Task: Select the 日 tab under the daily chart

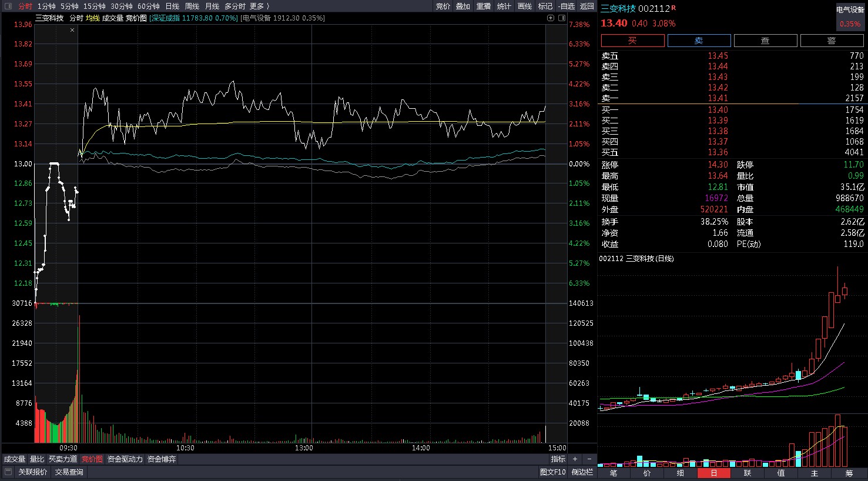Action: 713,473
